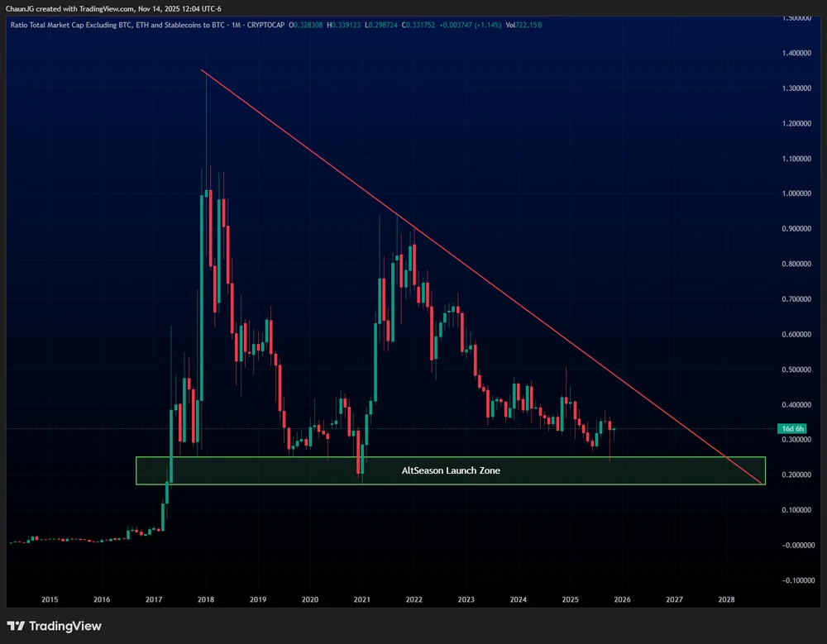Click 2021 on the time axis

tap(361, 599)
